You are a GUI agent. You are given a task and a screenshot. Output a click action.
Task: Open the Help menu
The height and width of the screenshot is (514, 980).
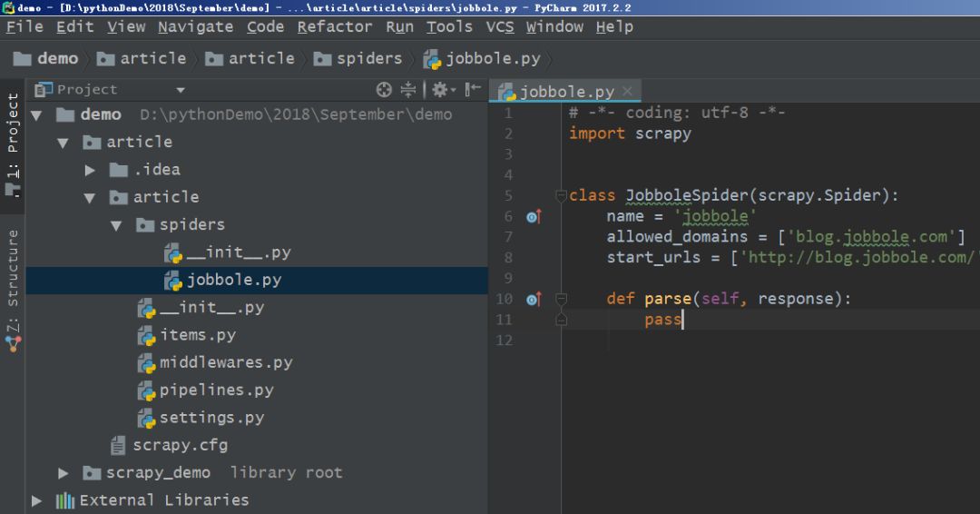coord(614,27)
